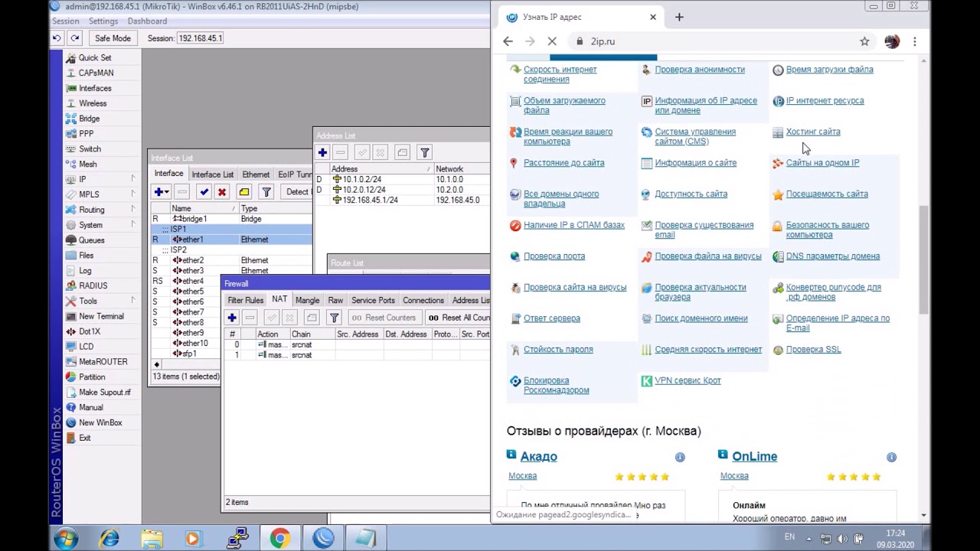Open the Dashboard menu
The width and height of the screenshot is (980, 551).
(x=147, y=21)
